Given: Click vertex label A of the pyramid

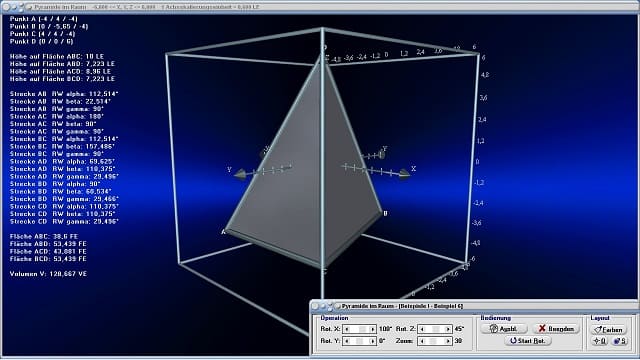Looking at the screenshot, I should point(223,232).
